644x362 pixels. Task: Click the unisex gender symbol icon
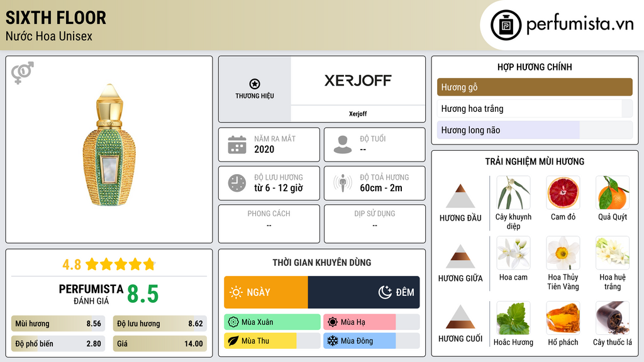tap(22, 73)
